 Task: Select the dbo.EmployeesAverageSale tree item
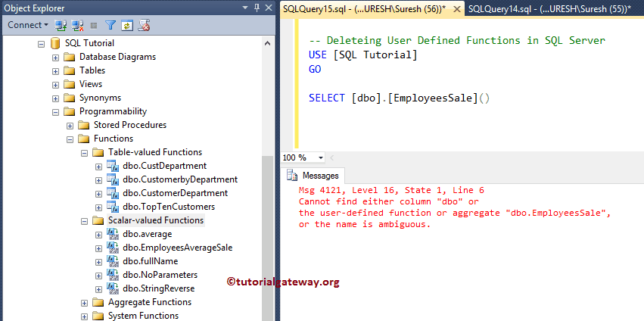click(177, 248)
